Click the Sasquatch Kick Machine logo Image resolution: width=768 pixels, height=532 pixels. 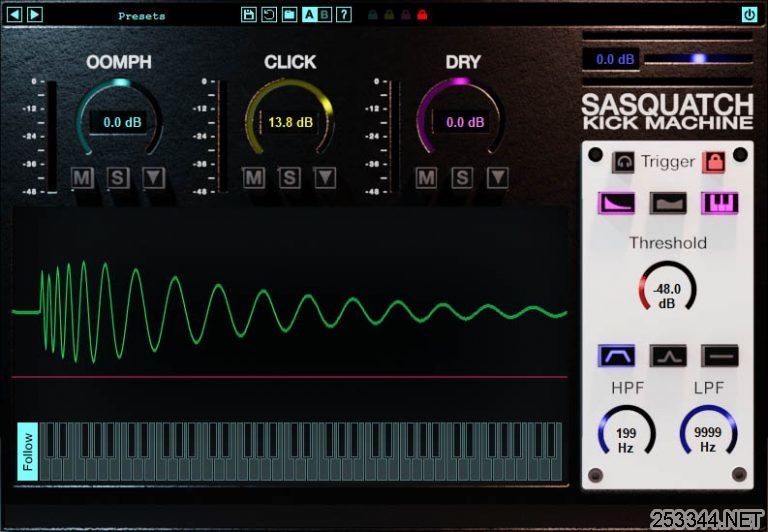(668, 112)
